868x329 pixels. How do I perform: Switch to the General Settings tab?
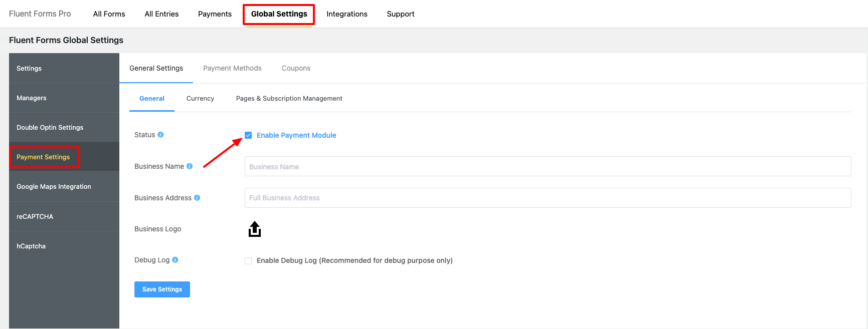tap(156, 68)
